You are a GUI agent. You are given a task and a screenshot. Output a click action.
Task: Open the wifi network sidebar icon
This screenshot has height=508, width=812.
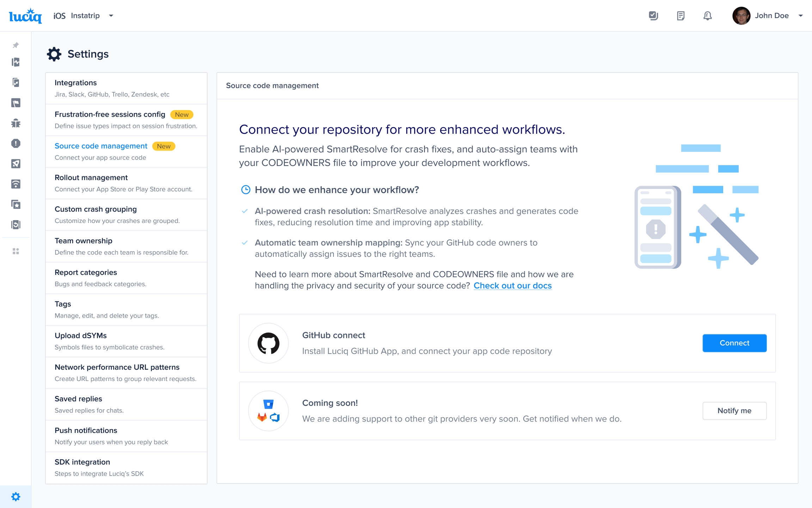click(16, 184)
